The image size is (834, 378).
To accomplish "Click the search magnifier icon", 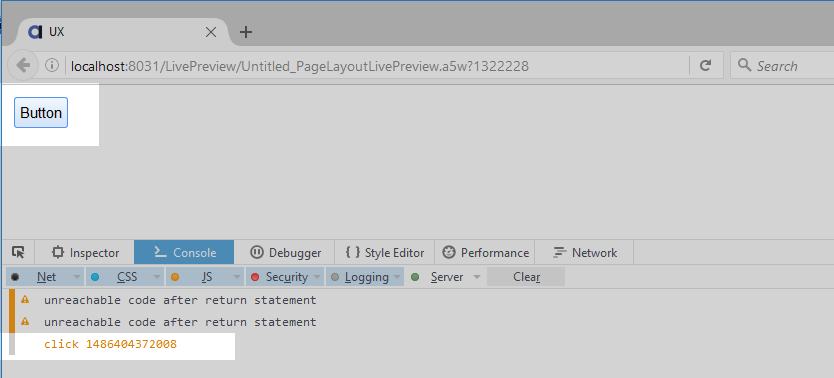I will tap(744, 66).
